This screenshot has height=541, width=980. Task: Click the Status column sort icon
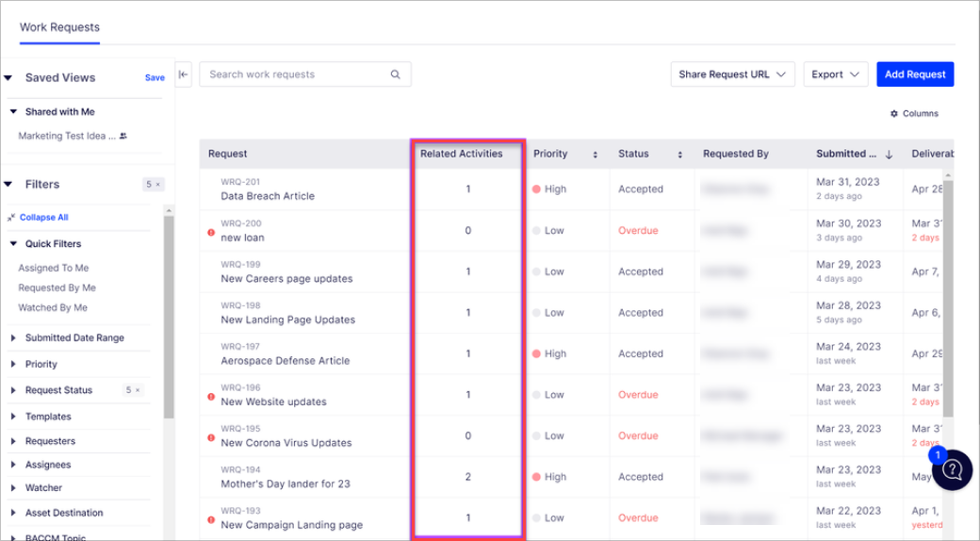(679, 155)
